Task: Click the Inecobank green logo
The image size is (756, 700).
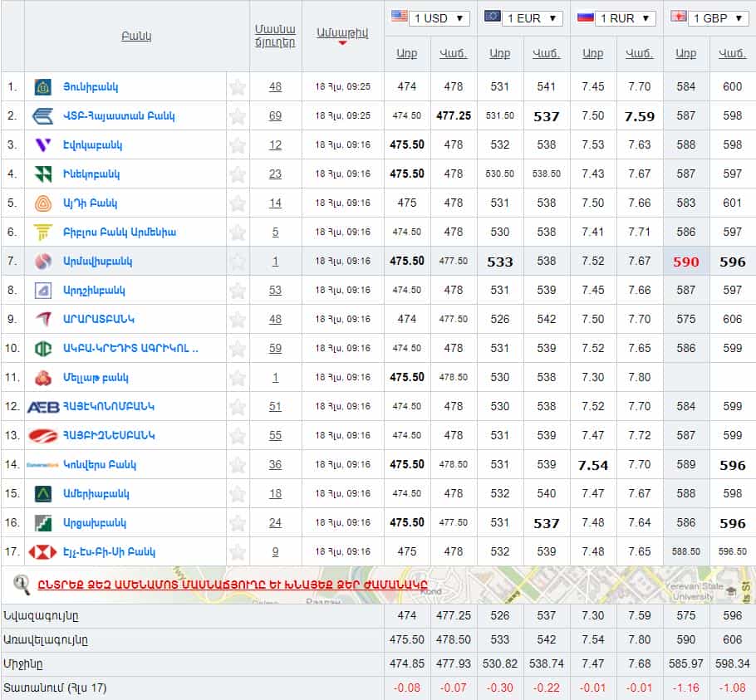Action: tap(43, 174)
